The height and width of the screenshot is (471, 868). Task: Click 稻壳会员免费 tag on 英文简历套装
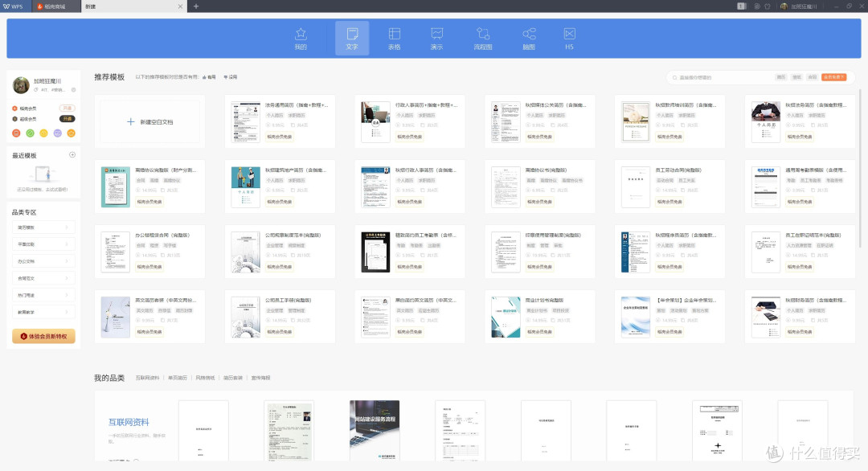tap(149, 331)
